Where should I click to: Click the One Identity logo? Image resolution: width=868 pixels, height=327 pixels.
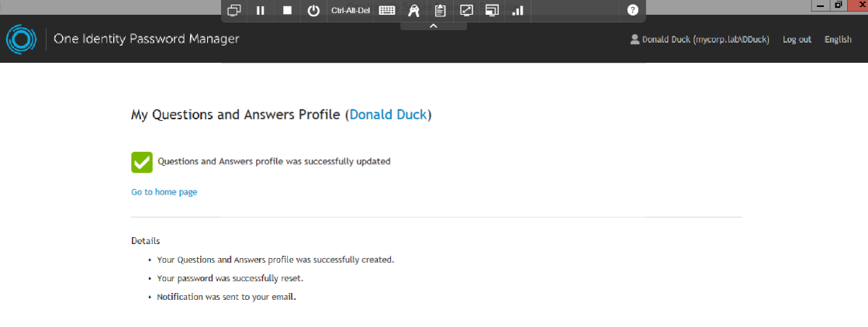(21, 40)
